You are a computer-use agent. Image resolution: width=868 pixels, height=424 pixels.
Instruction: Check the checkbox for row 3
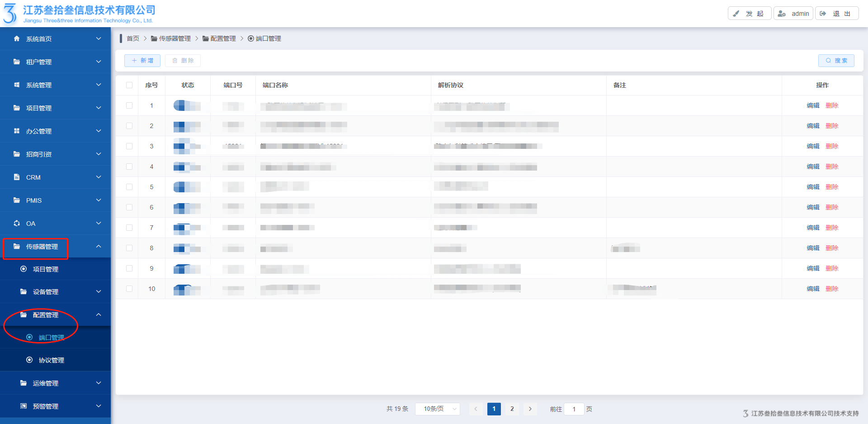pos(129,146)
